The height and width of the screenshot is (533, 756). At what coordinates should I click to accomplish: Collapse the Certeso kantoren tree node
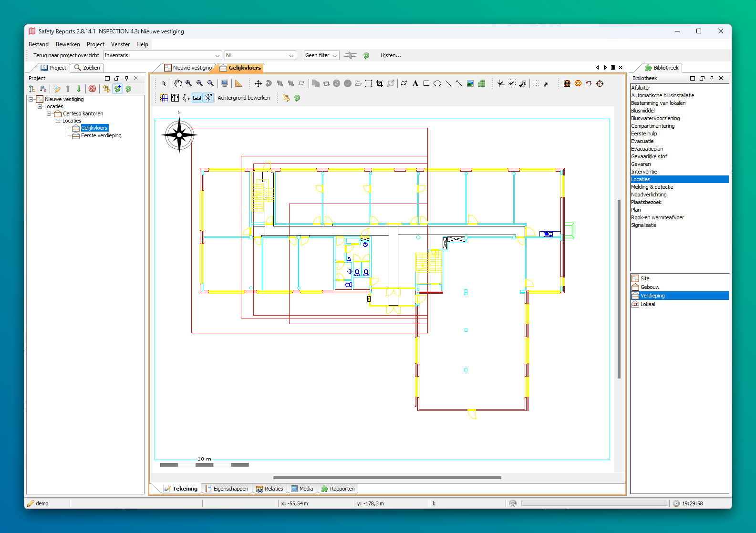click(x=49, y=113)
